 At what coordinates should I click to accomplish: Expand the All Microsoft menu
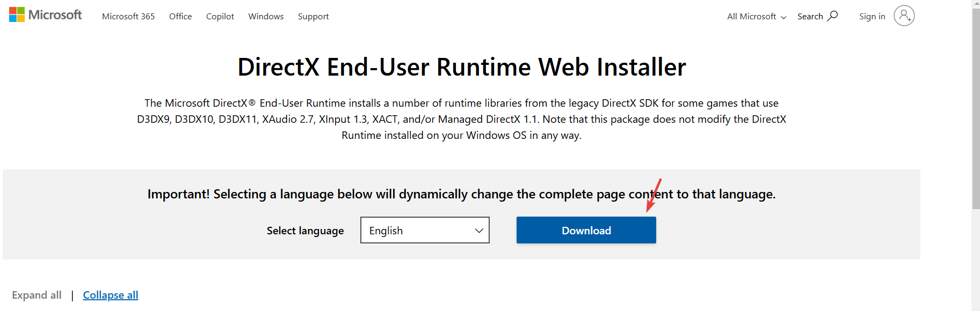tap(755, 16)
